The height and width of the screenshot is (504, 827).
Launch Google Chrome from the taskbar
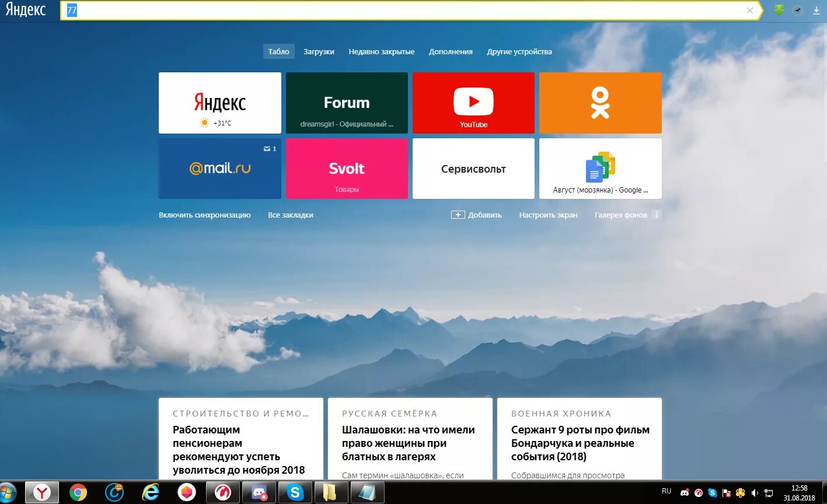(x=78, y=493)
